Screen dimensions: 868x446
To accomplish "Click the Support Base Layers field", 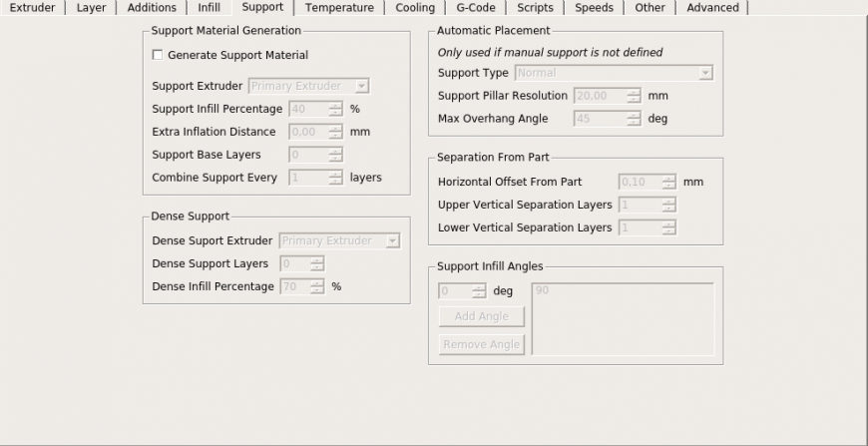I will (316, 155).
